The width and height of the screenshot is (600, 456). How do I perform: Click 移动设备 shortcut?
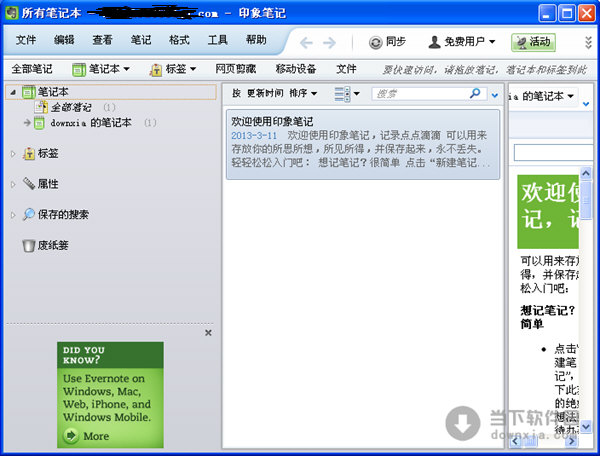pos(296,69)
